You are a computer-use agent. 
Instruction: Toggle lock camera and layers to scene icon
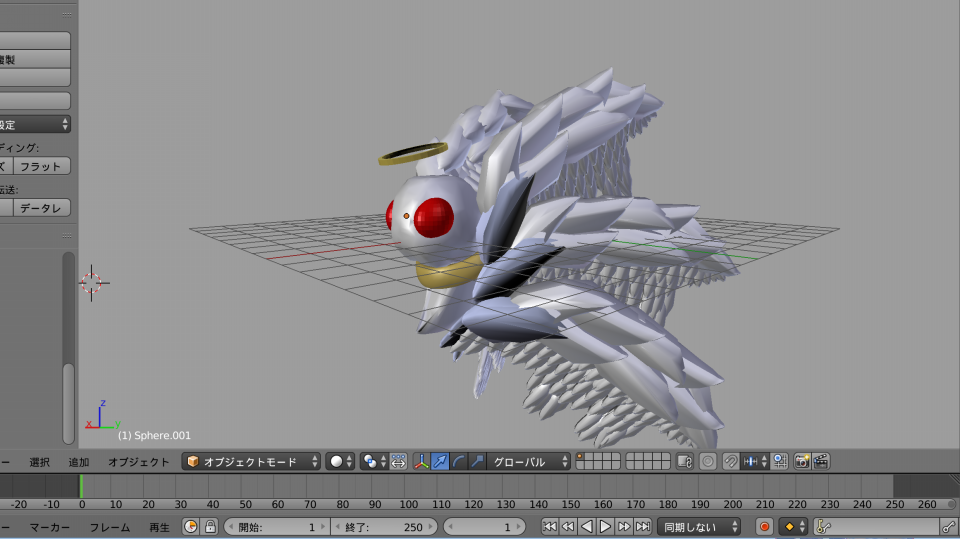(684, 461)
